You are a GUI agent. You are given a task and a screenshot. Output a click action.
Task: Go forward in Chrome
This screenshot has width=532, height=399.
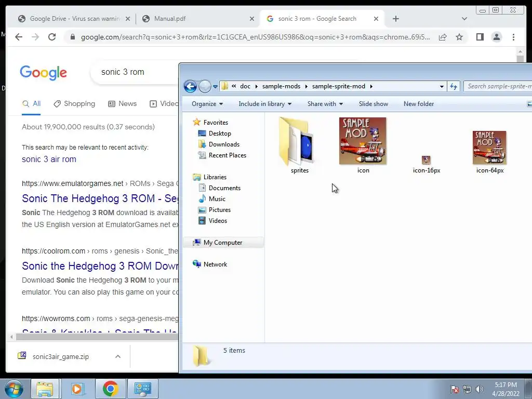pyautogui.click(x=35, y=37)
